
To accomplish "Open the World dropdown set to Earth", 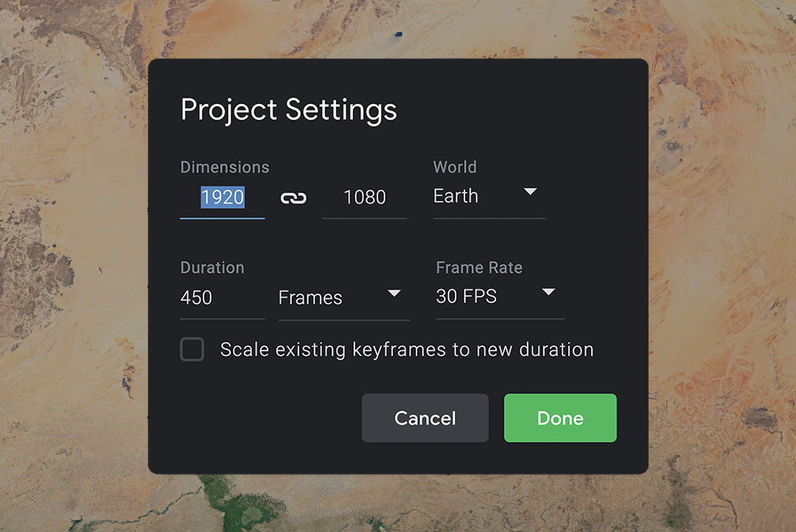I will coord(488,197).
